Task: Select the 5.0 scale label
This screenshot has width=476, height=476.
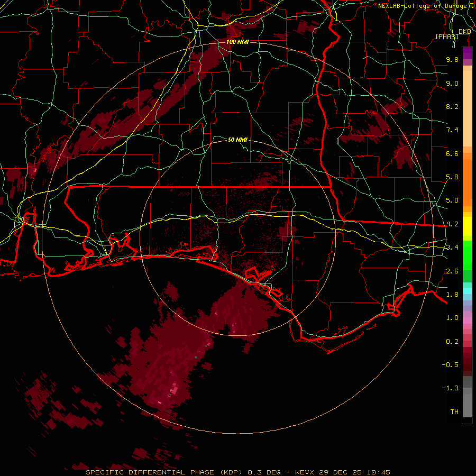Action: (452, 200)
